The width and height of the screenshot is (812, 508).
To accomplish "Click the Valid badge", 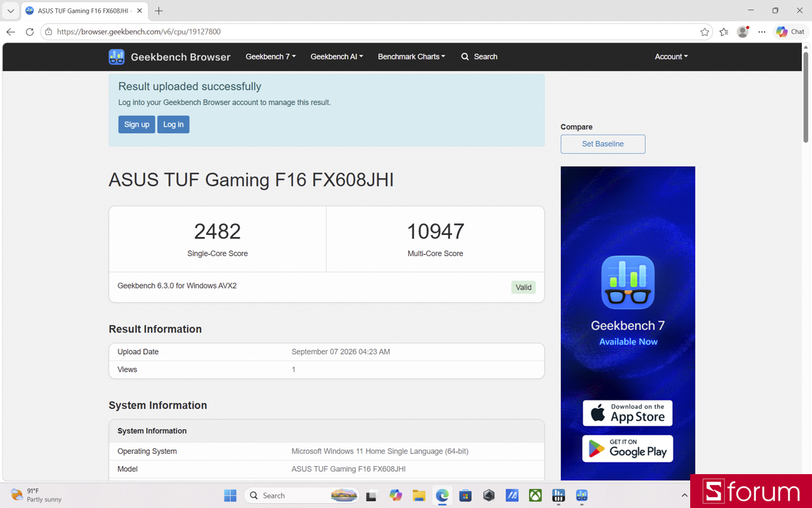I will coord(524,287).
